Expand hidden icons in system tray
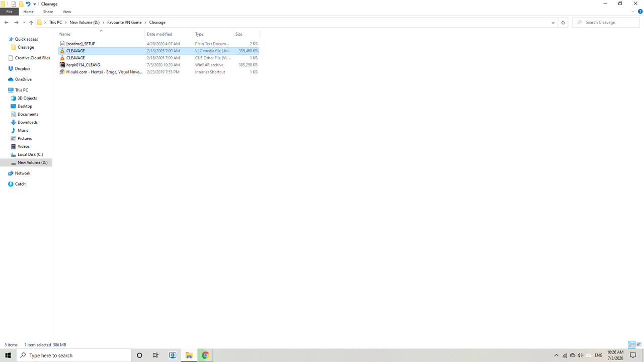644x362 pixels. (556, 355)
